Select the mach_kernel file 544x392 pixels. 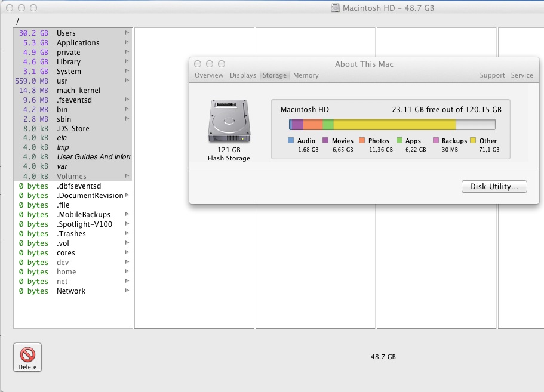coord(73,91)
